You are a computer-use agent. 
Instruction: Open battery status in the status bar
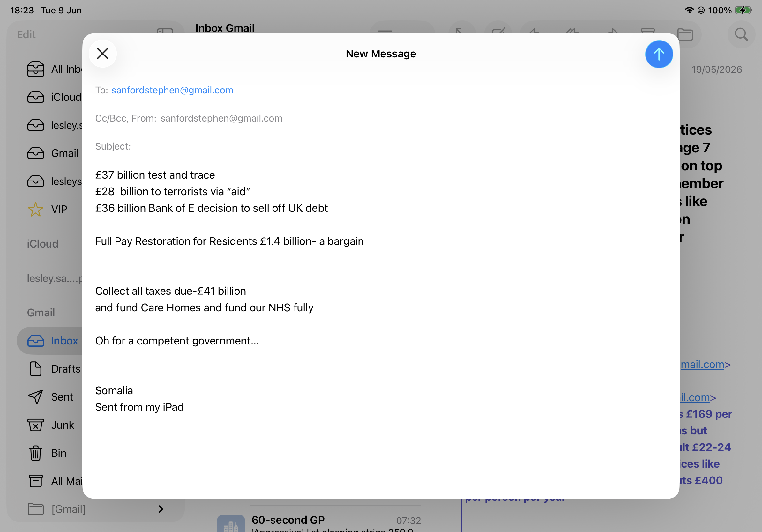click(743, 10)
